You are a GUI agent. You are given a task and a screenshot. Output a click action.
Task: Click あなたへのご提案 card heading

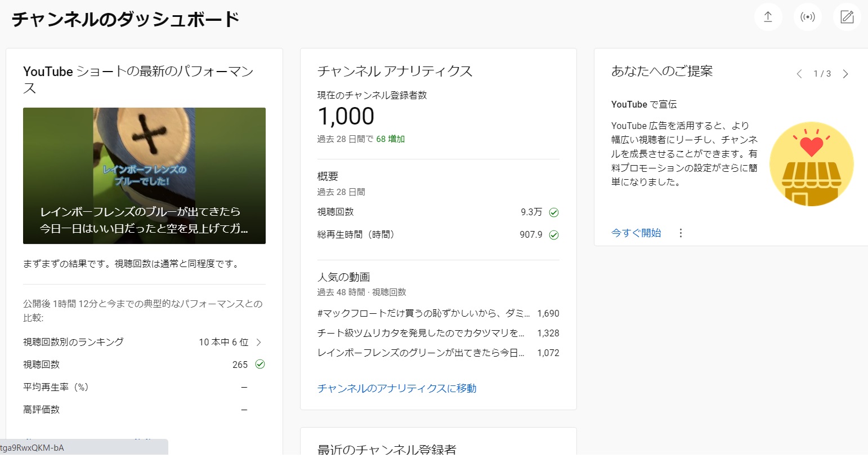pos(662,71)
